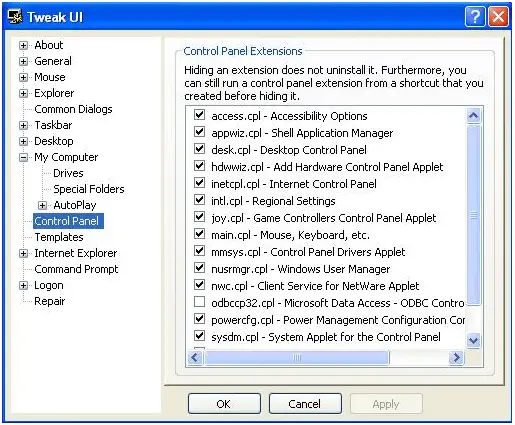The image size is (515, 425).
Task: Open Repair settings
Action: pos(50,301)
